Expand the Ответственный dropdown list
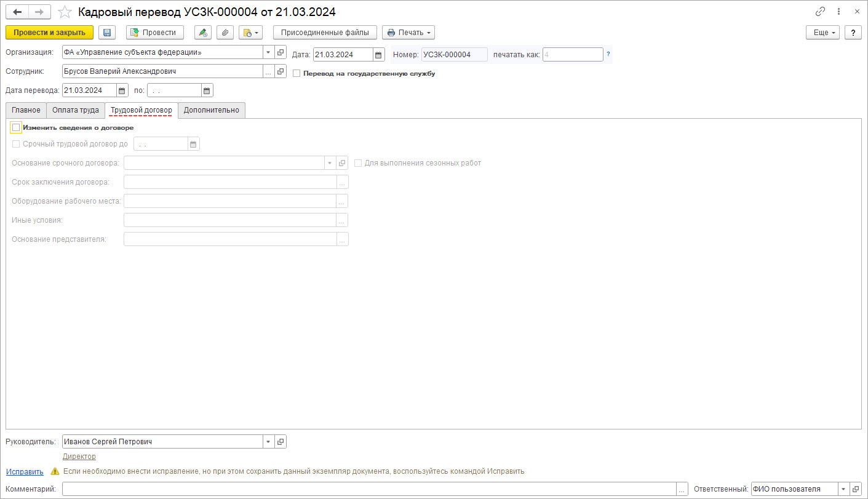Image resolution: width=868 pixels, height=499 pixels. 844,489
